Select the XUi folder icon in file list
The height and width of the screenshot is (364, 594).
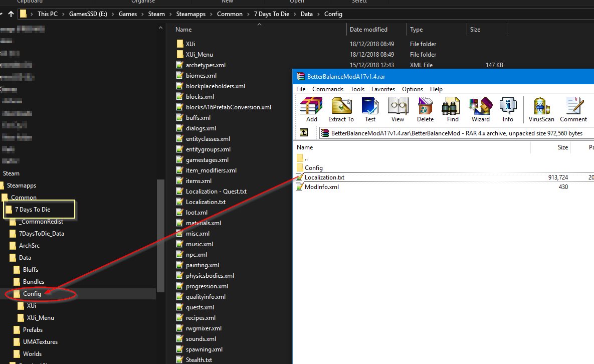tap(180, 44)
